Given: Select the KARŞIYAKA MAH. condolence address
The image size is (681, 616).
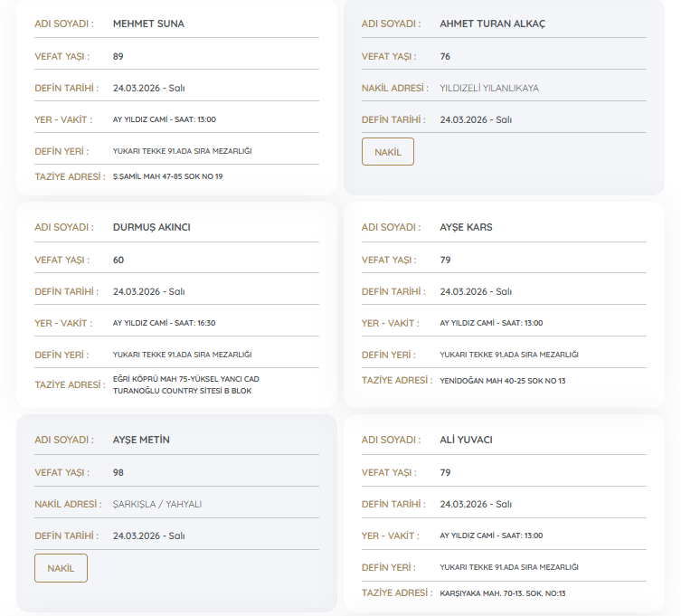Looking at the screenshot, I should pyautogui.click(x=502, y=593).
